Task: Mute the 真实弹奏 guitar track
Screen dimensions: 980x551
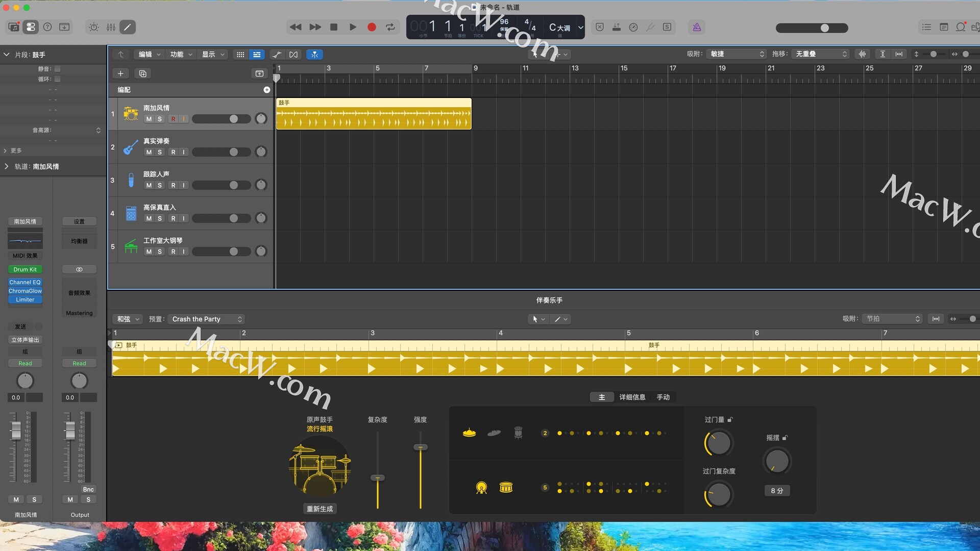Action: pyautogui.click(x=149, y=152)
